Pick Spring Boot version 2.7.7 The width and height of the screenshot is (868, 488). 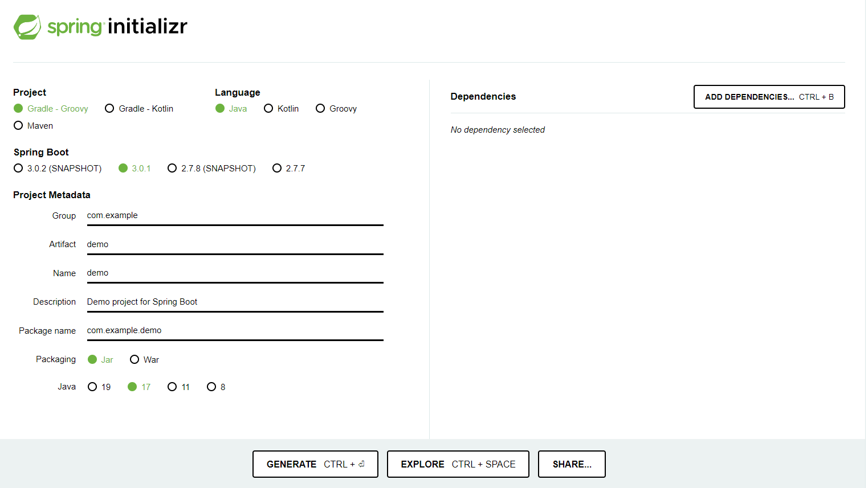(289, 169)
